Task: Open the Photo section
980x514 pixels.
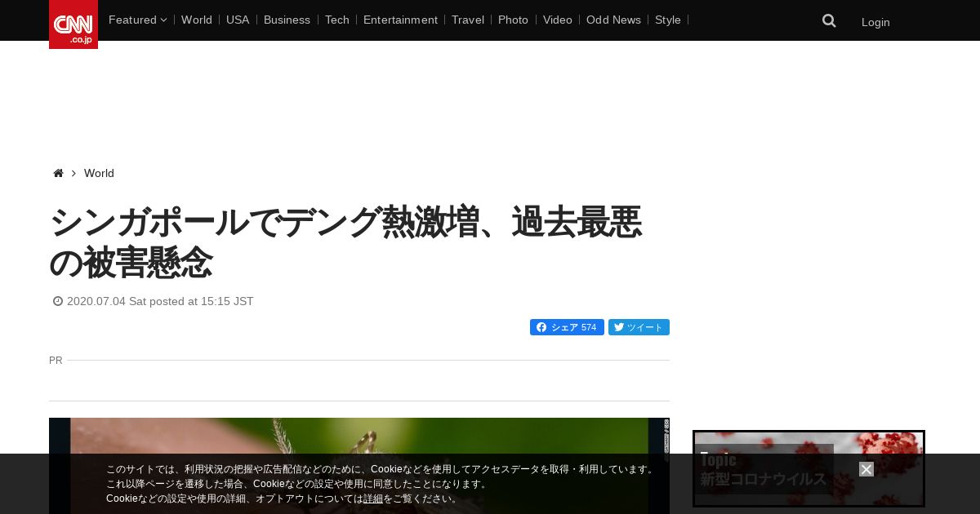Action: 513,20
